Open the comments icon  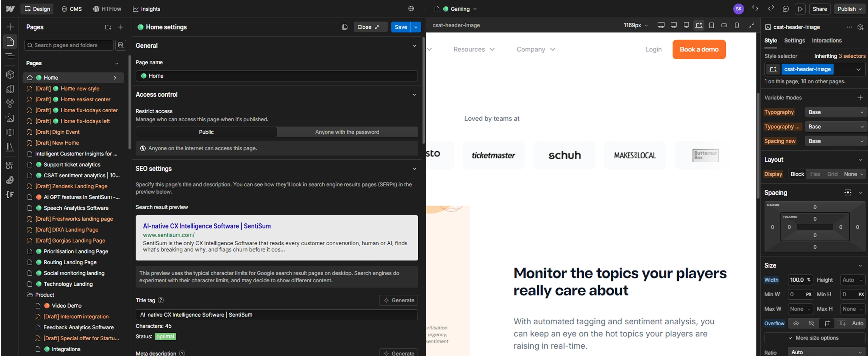tap(786, 9)
